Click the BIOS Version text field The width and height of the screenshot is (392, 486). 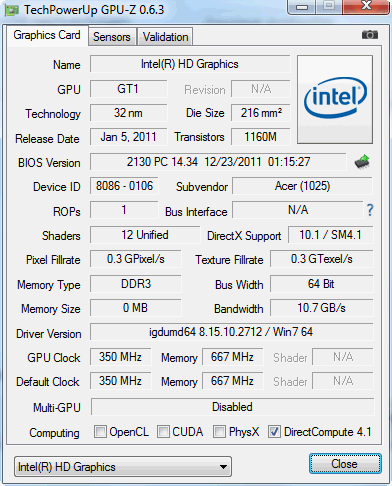pos(218,162)
